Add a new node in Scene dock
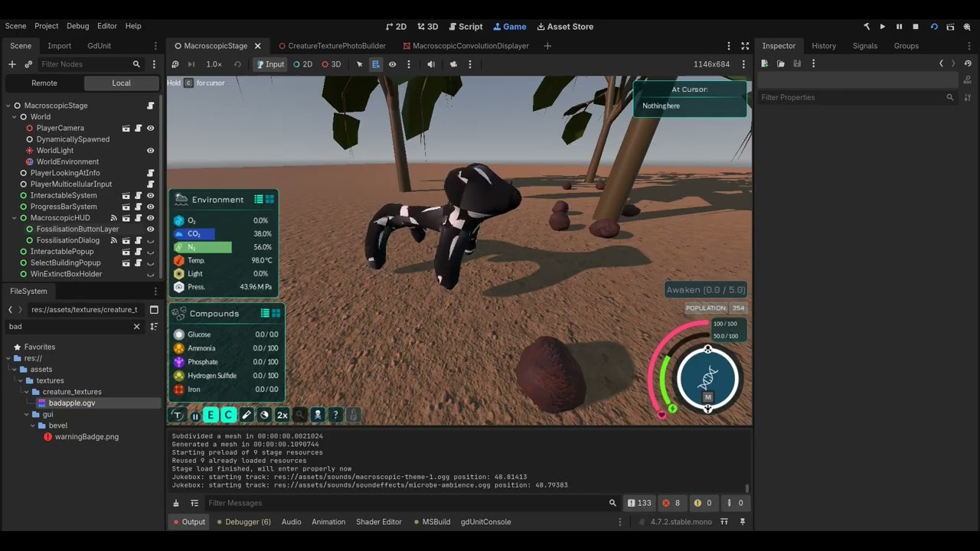 click(11, 64)
